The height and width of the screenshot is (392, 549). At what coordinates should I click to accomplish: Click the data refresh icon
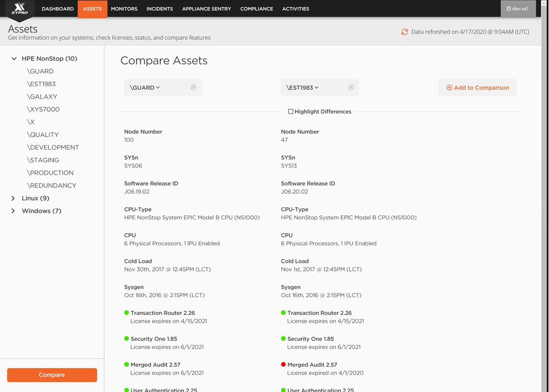point(405,32)
